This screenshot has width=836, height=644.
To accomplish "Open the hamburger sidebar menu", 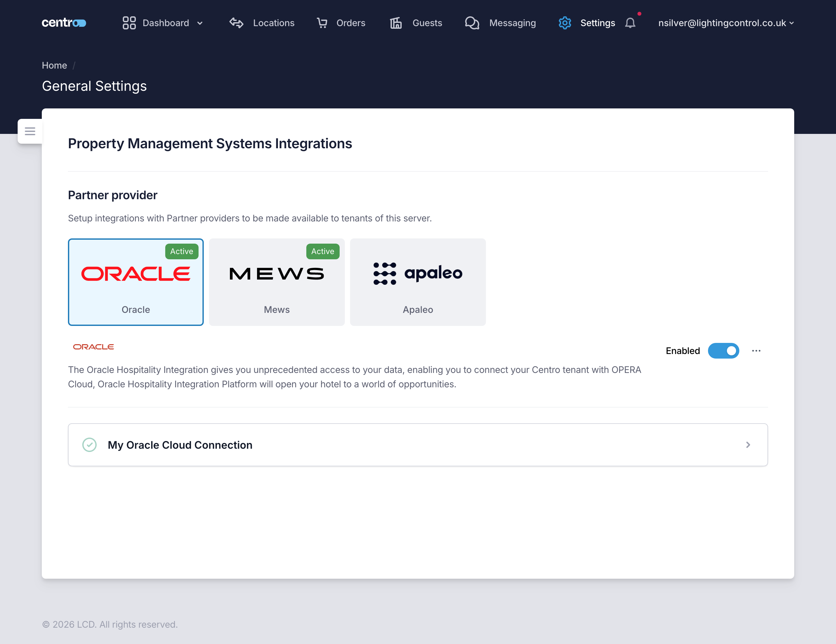I will click(30, 131).
